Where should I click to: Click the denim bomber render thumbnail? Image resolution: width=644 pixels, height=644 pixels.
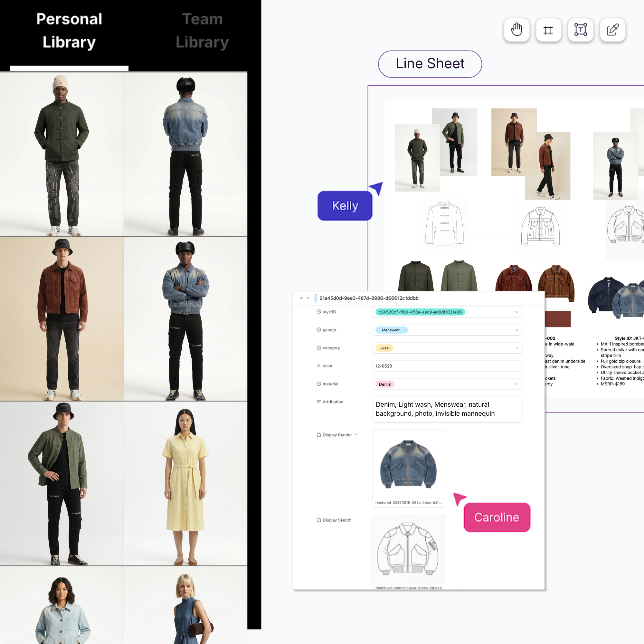click(408, 464)
